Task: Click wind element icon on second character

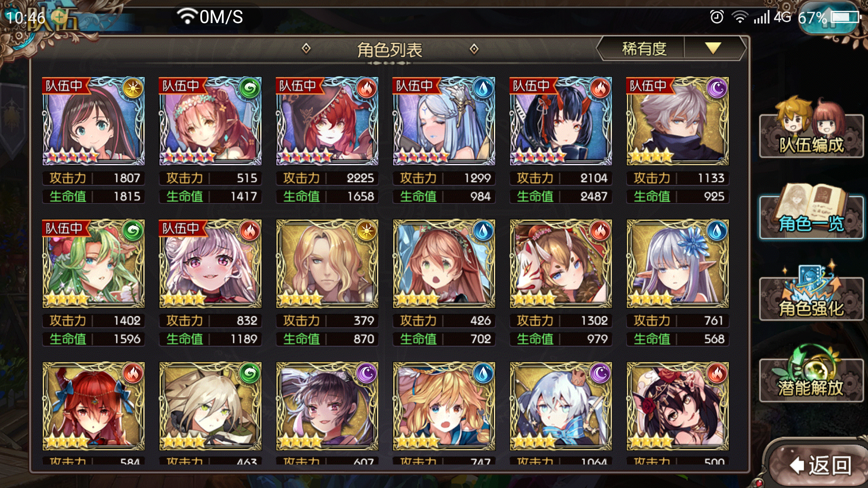Action: (250, 89)
